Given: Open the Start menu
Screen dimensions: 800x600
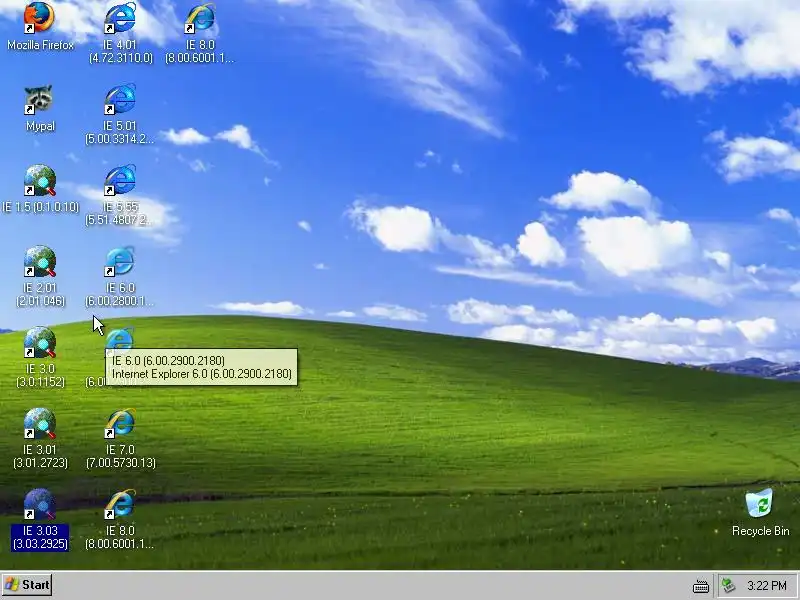Looking at the screenshot, I should point(27,585).
